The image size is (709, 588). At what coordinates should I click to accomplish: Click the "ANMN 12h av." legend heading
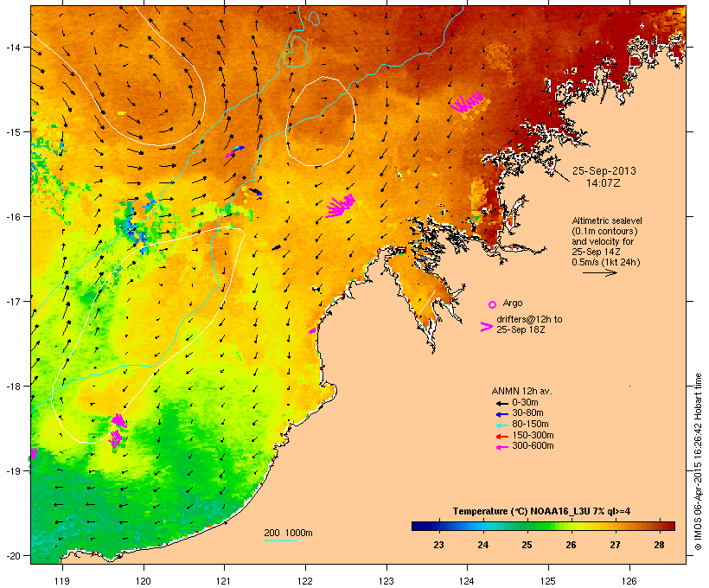521,391
